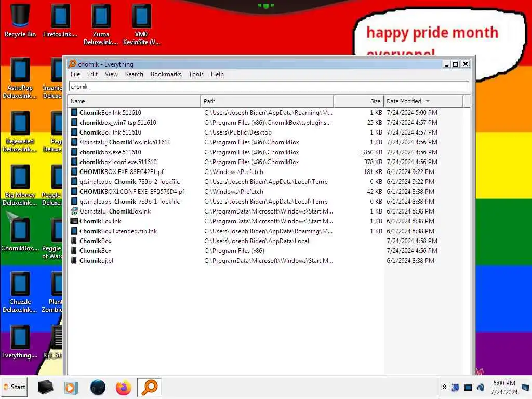Click Everything search taskbar button
Screen dimensions: 532x399
click(x=149, y=387)
